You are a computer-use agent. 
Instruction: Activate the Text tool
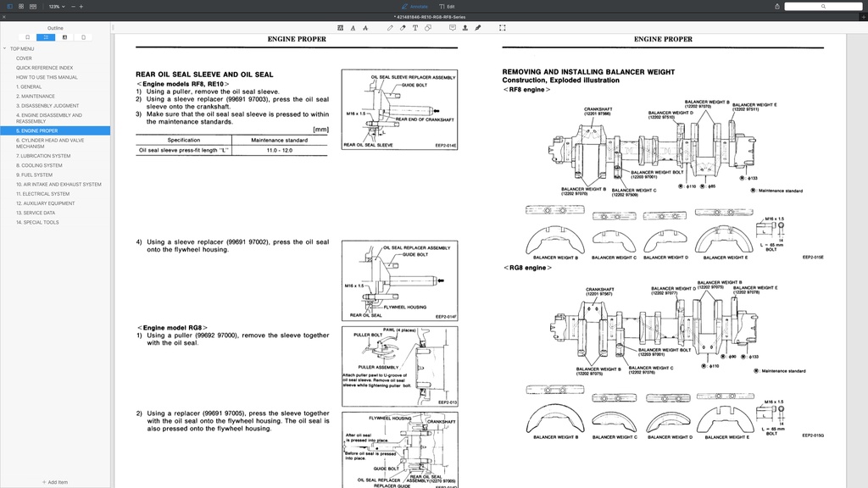pos(416,27)
